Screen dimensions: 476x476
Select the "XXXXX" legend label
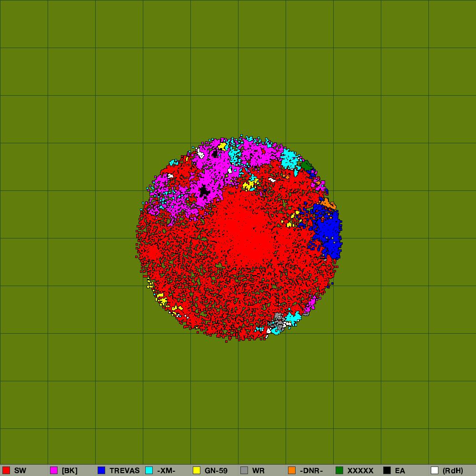[x=360, y=471]
